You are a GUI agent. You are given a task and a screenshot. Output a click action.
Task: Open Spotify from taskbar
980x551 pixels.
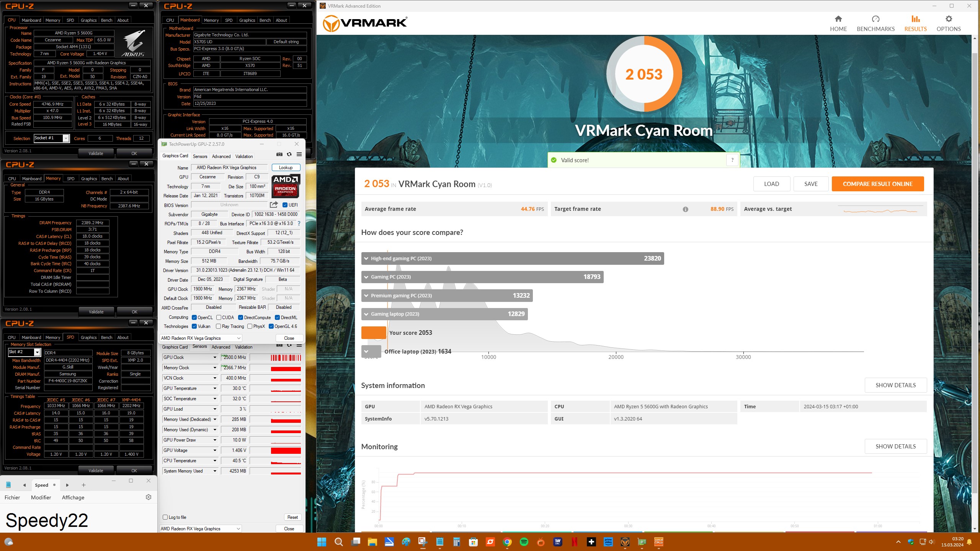[524, 542]
